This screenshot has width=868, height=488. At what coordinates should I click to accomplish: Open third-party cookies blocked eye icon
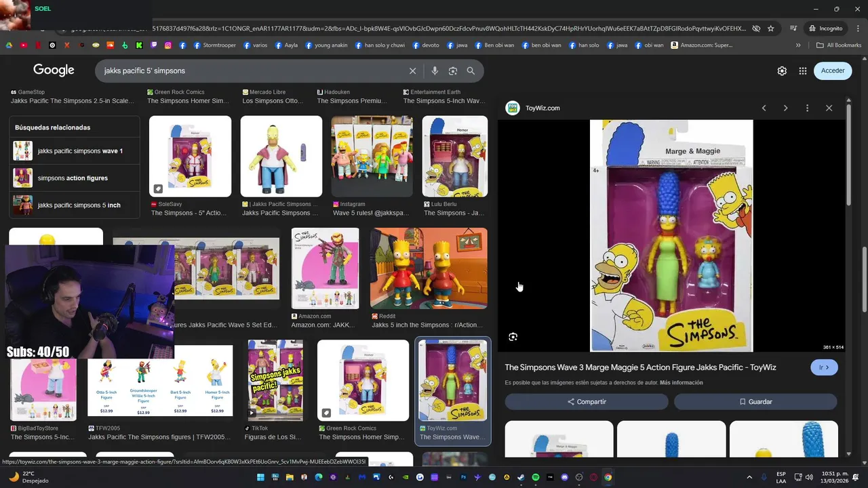pos(756,28)
